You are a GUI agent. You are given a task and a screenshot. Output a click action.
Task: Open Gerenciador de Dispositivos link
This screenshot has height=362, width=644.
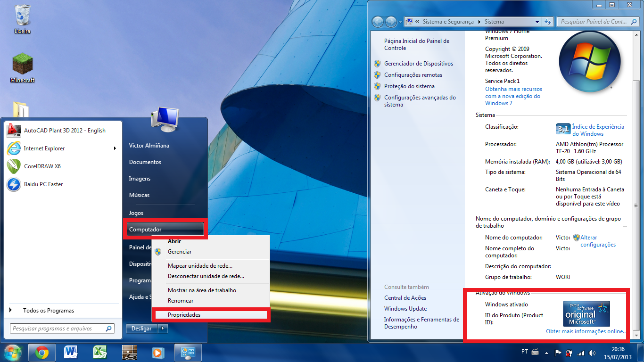tap(419, 64)
